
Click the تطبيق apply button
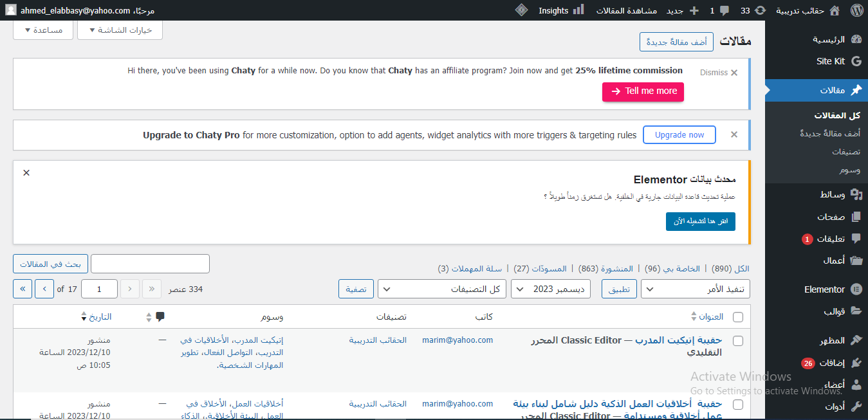coord(620,289)
